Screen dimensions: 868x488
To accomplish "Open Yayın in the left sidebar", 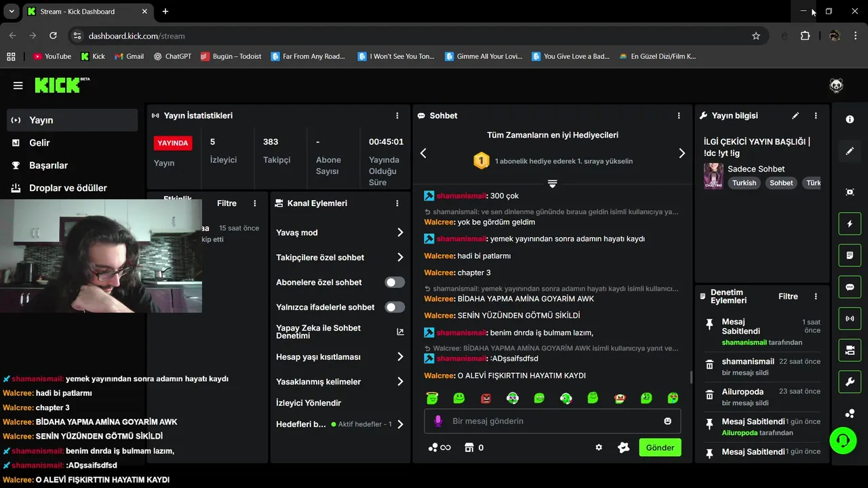I will (x=73, y=120).
